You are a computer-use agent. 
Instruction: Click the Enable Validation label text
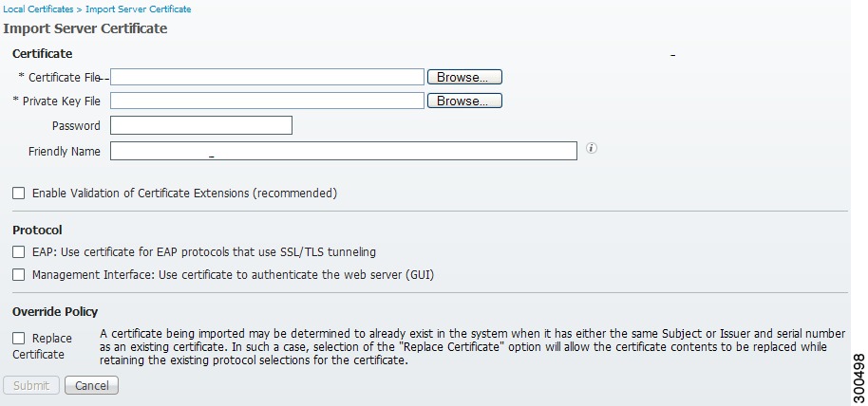point(185,194)
